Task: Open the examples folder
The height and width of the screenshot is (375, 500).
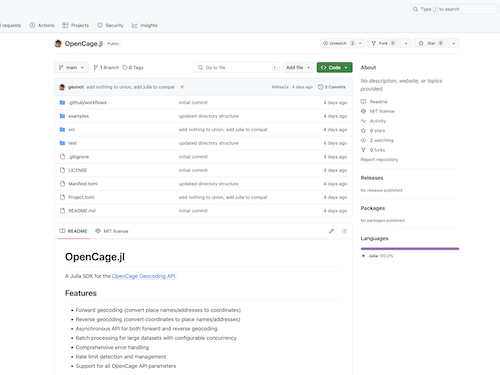Action: (x=78, y=116)
